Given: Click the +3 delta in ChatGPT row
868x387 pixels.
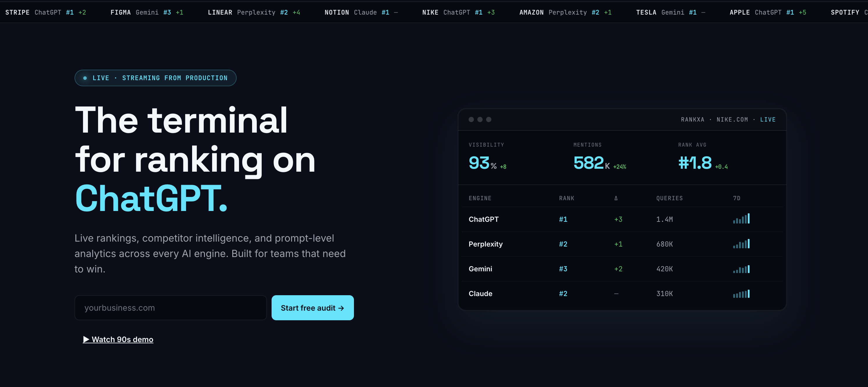Looking at the screenshot, I should click(x=618, y=219).
